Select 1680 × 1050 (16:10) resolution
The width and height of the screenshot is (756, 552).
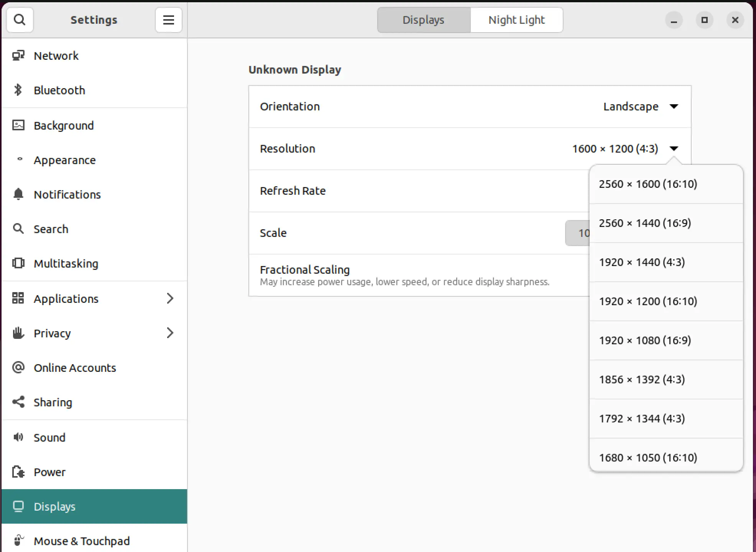[x=666, y=455]
